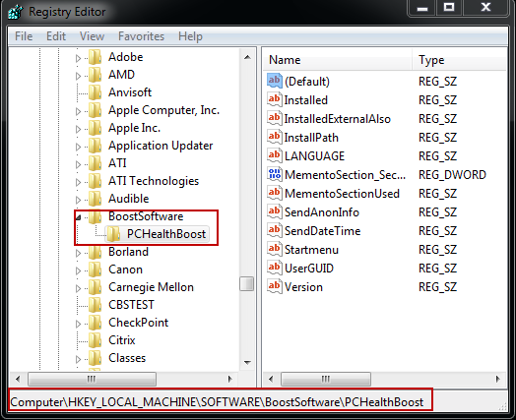This screenshot has width=516, height=420.
Task: Collapse the BoostSoftware tree node
Action: pos(79,217)
